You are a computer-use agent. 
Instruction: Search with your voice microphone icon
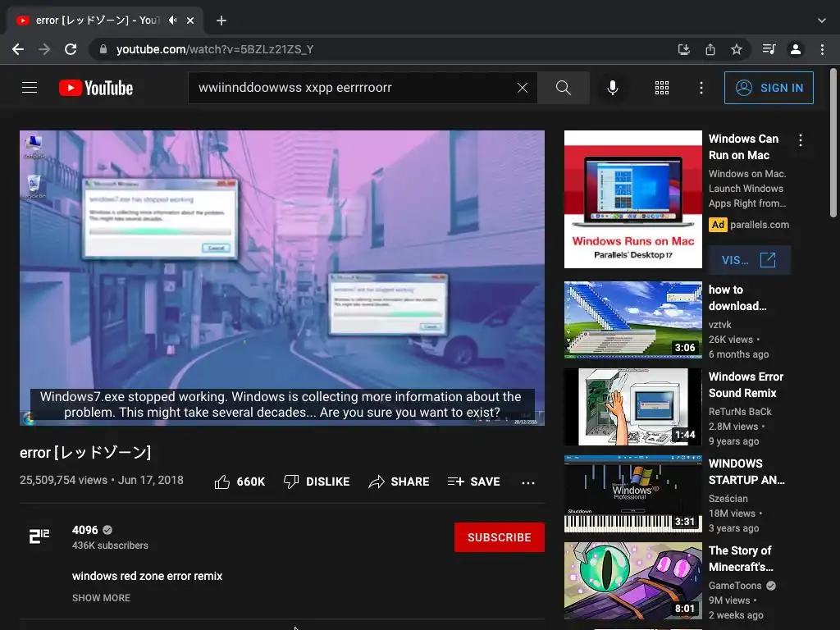(x=612, y=87)
